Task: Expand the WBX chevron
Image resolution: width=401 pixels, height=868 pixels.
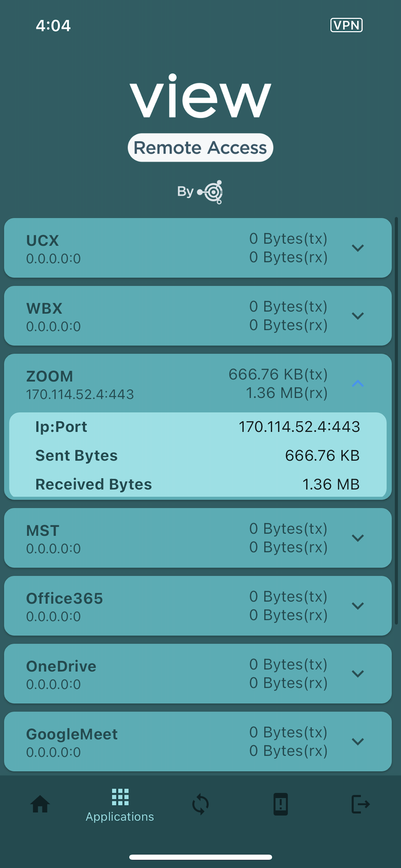Action: (357, 316)
